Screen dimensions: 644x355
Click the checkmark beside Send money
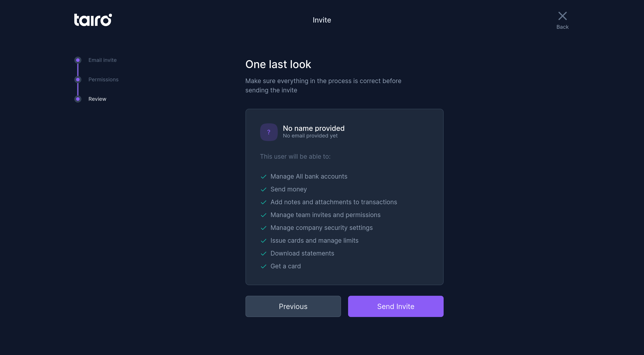[264, 190]
